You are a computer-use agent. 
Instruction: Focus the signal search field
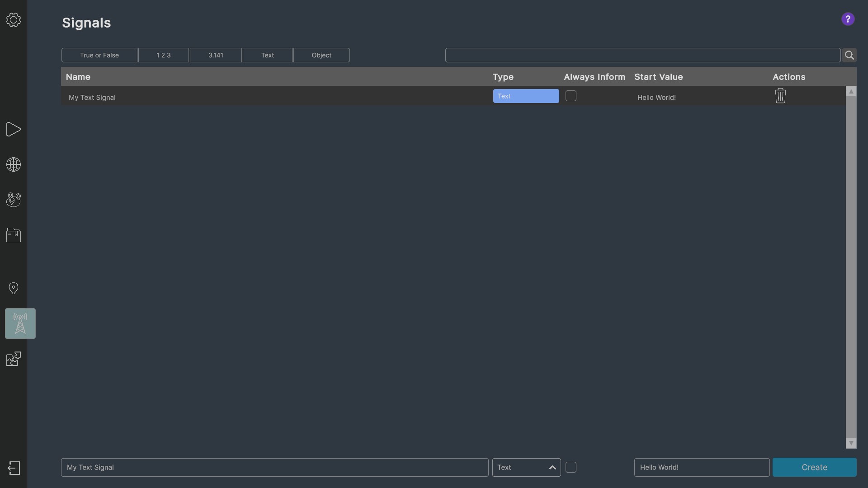(643, 55)
